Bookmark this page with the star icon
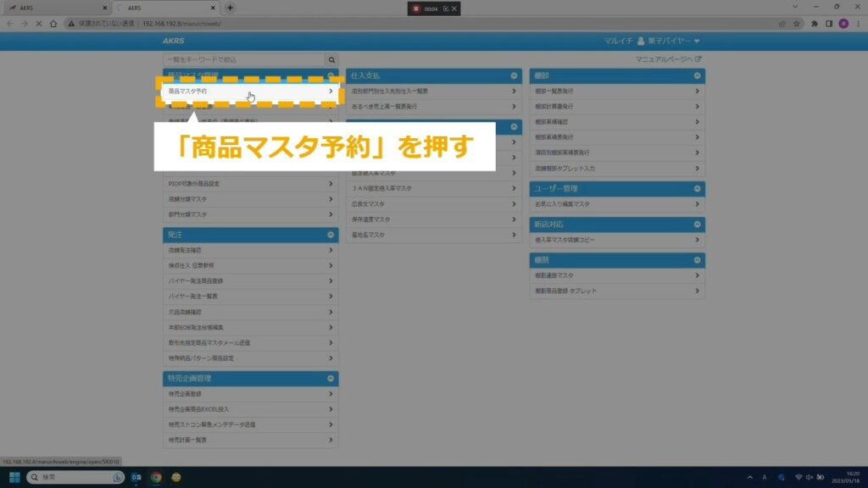 tap(795, 24)
